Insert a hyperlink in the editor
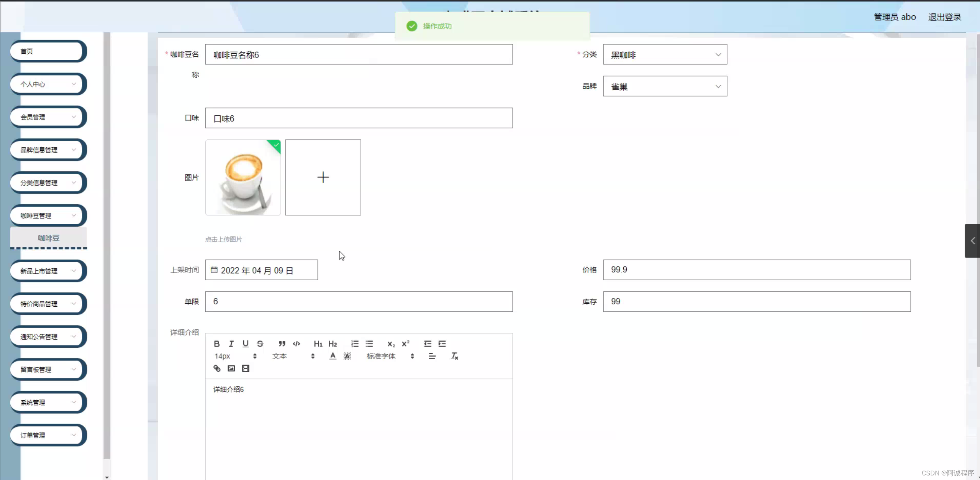This screenshot has width=980, height=480. point(217,368)
